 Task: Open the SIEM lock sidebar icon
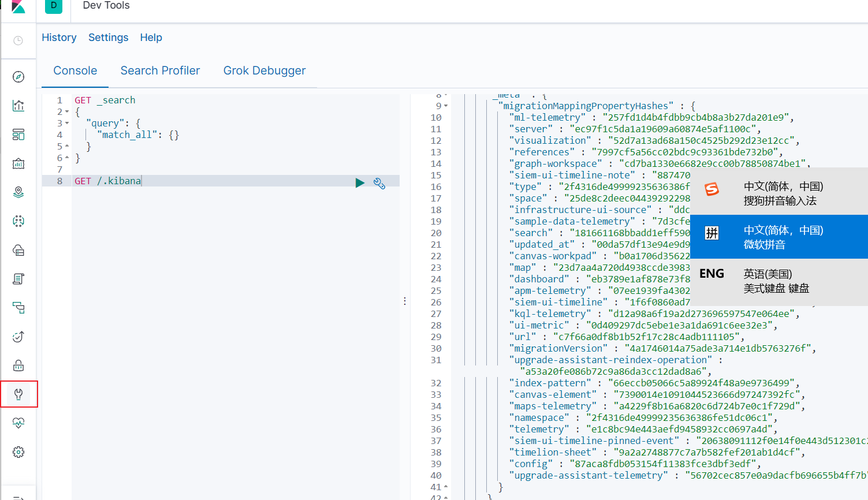[x=18, y=365]
